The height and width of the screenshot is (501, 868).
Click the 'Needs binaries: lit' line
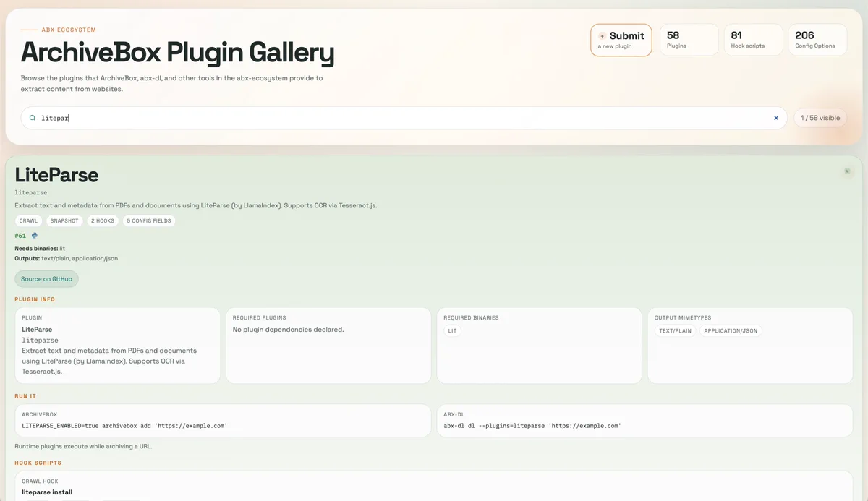(40, 249)
